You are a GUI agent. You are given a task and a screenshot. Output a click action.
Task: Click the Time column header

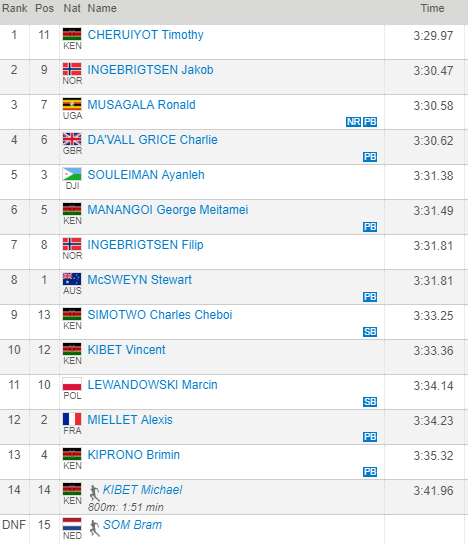pyautogui.click(x=432, y=8)
